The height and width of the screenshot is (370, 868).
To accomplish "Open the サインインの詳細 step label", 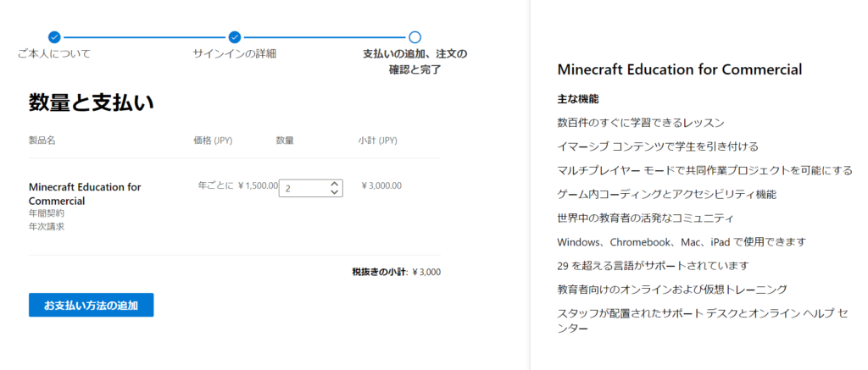I will point(235,54).
